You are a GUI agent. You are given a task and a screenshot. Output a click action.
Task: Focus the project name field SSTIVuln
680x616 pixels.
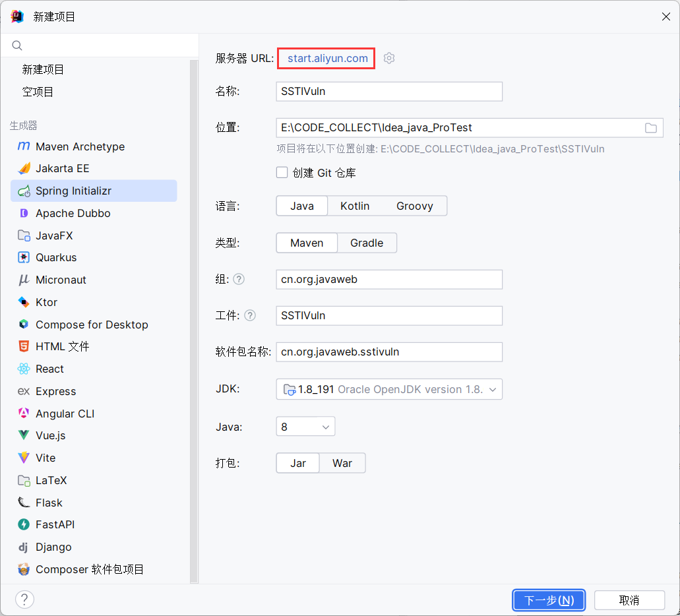(389, 92)
